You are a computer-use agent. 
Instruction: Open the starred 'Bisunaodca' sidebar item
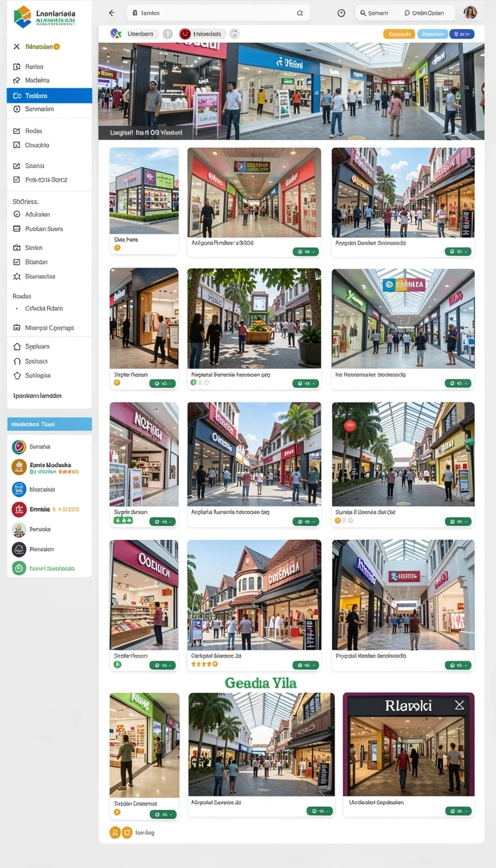(x=40, y=276)
